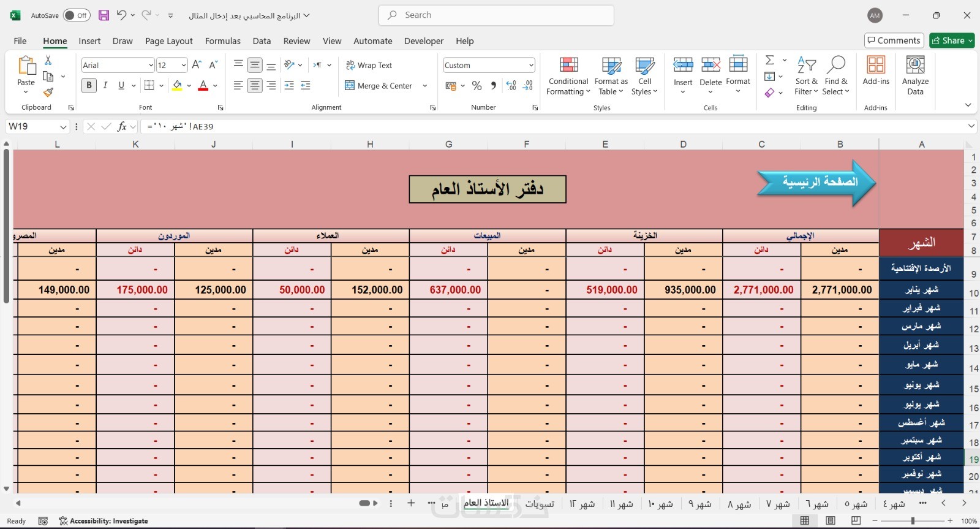Toggle center horizontal alignment

[255, 86]
